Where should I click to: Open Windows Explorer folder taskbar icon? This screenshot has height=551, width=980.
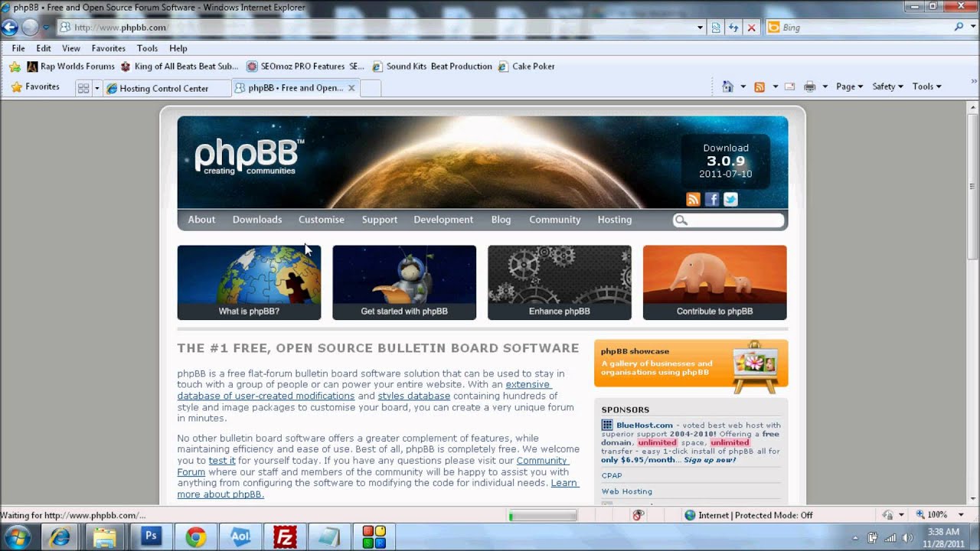tap(105, 537)
